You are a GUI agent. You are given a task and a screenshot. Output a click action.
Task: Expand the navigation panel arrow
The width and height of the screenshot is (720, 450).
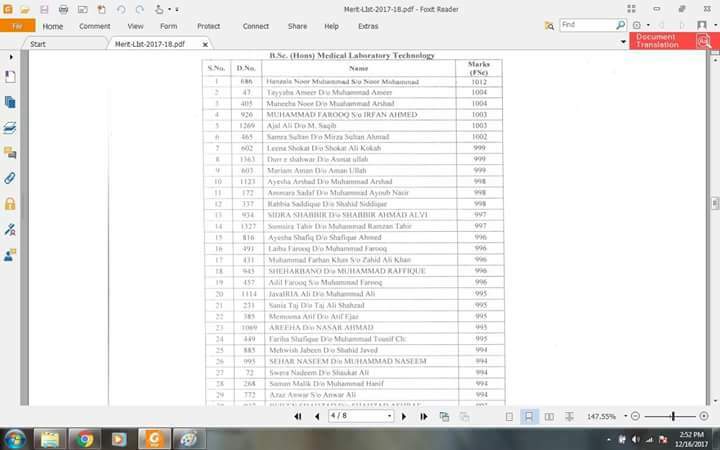(x=10, y=57)
